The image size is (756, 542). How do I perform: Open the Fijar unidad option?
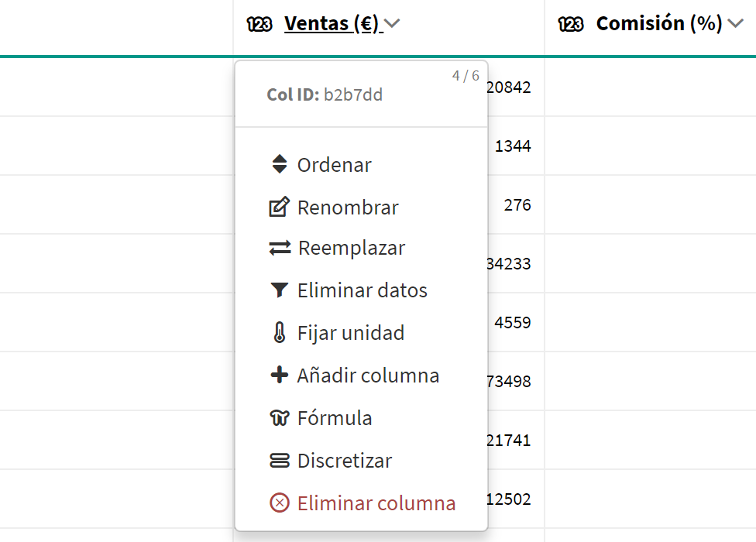coord(351,333)
